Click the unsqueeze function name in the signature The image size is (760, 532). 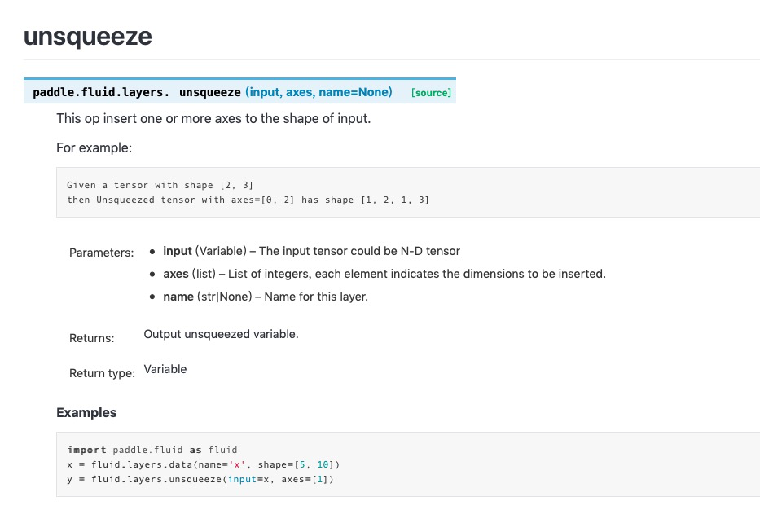click(x=210, y=92)
